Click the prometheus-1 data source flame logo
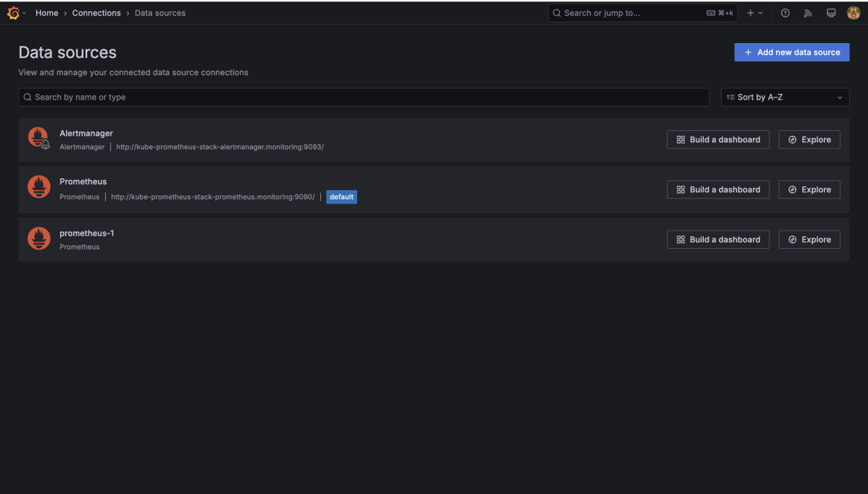This screenshot has width=868, height=494. [x=38, y=238]
